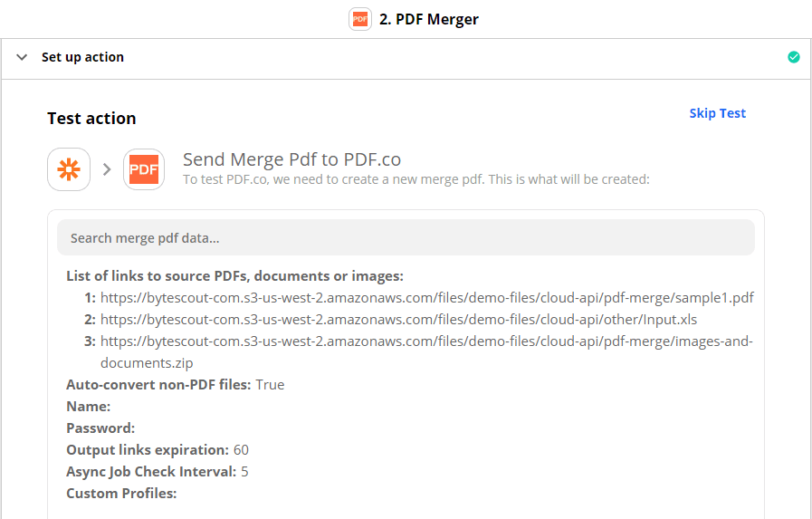The width and height of the screenshot is (812, 519).
Task: Click the arrow between Zapier and PDF.co icons
Action: pos(107,169)
